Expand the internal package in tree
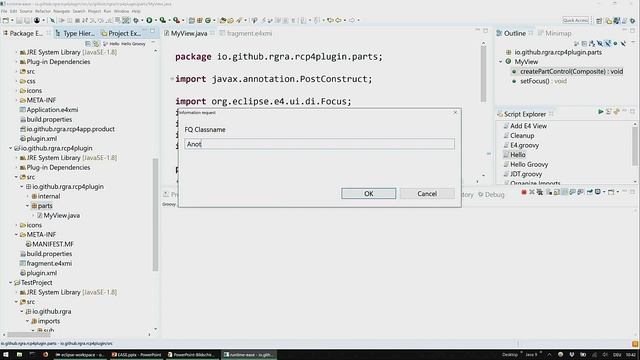Viewport: 640px width, 360px height. (28, 196)
